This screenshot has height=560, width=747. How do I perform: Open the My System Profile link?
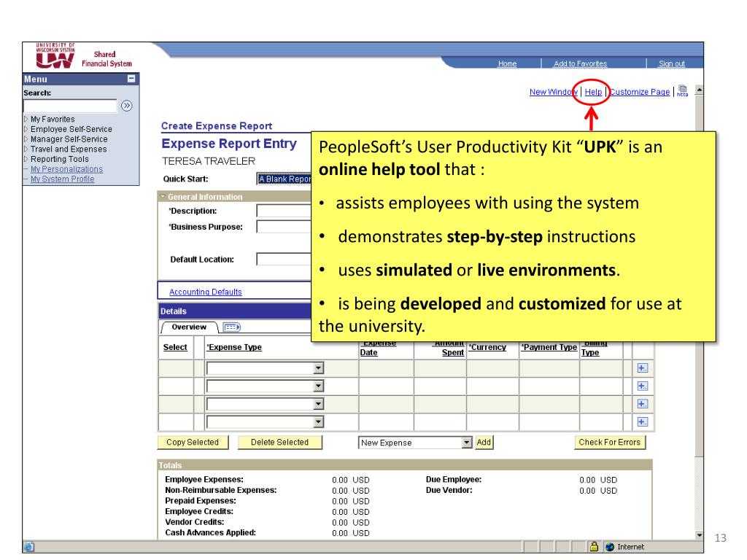pos(63,179)
